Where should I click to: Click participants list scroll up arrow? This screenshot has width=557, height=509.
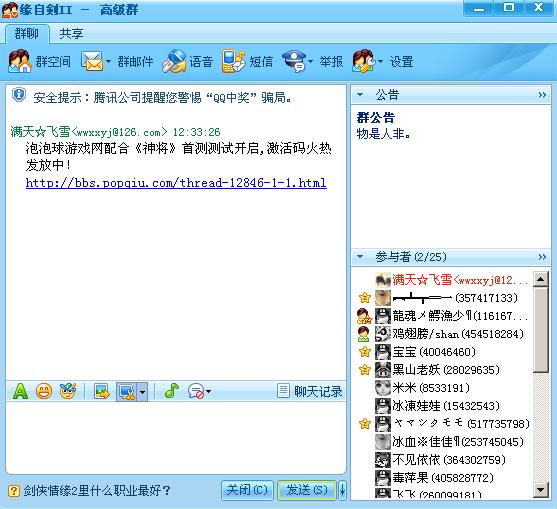point(541,279)
